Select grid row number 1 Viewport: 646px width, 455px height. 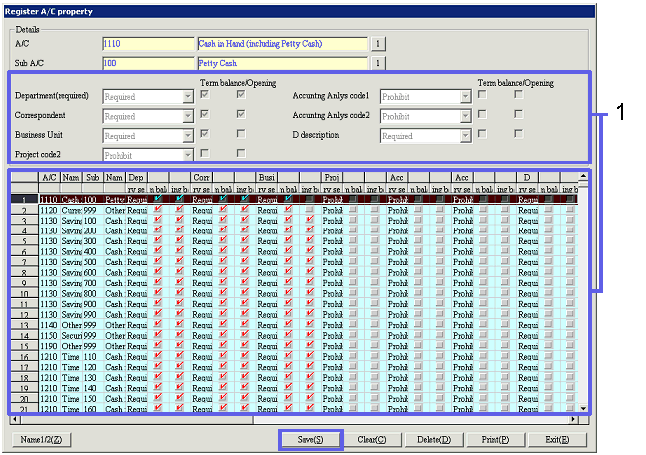(x=24, y=200)
